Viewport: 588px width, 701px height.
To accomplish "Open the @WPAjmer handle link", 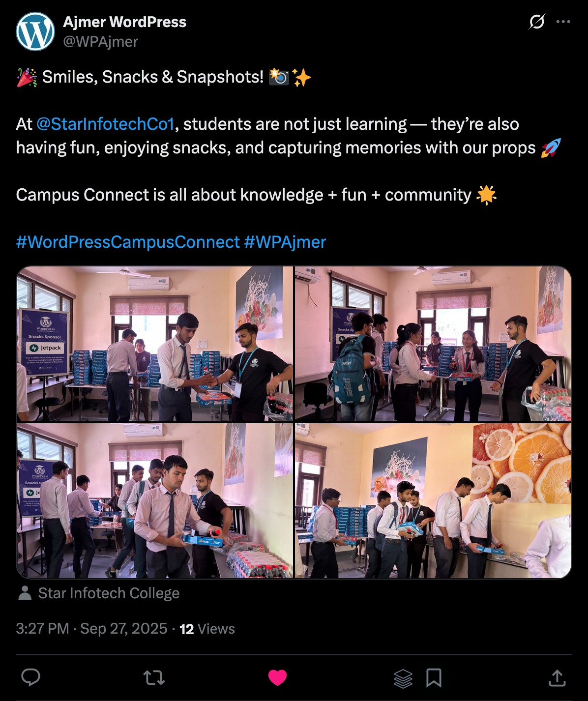I will (100, 42).
